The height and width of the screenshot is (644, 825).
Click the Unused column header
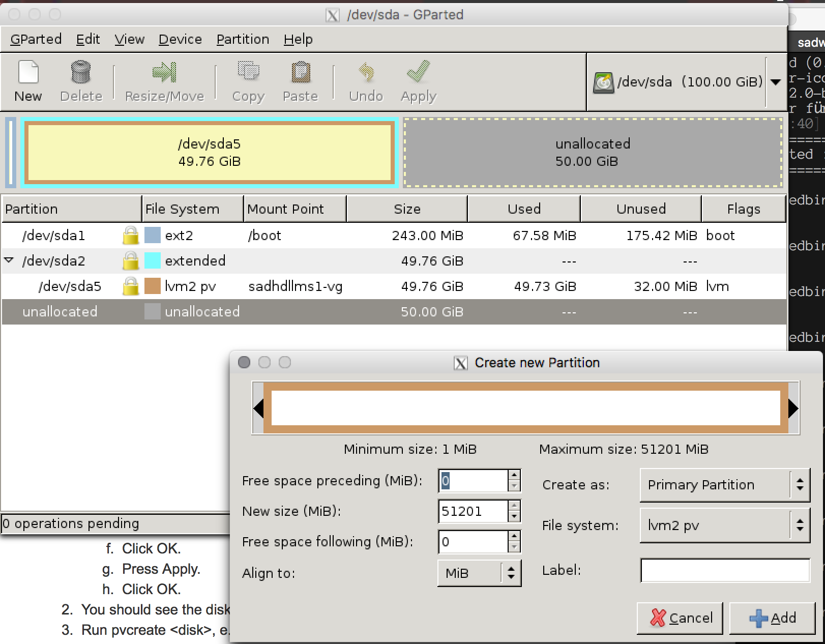point(641,209)
